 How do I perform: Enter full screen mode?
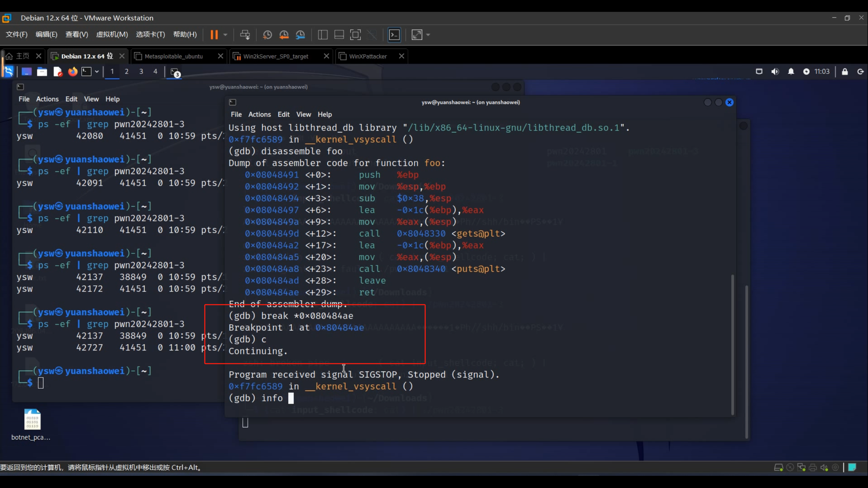[x=355, y=35]
